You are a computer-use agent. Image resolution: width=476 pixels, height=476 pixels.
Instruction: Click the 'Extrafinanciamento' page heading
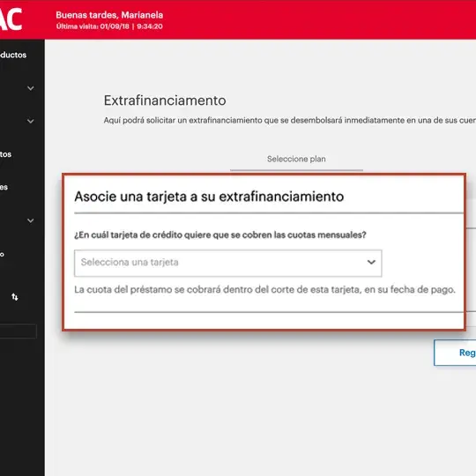(165, 100)
